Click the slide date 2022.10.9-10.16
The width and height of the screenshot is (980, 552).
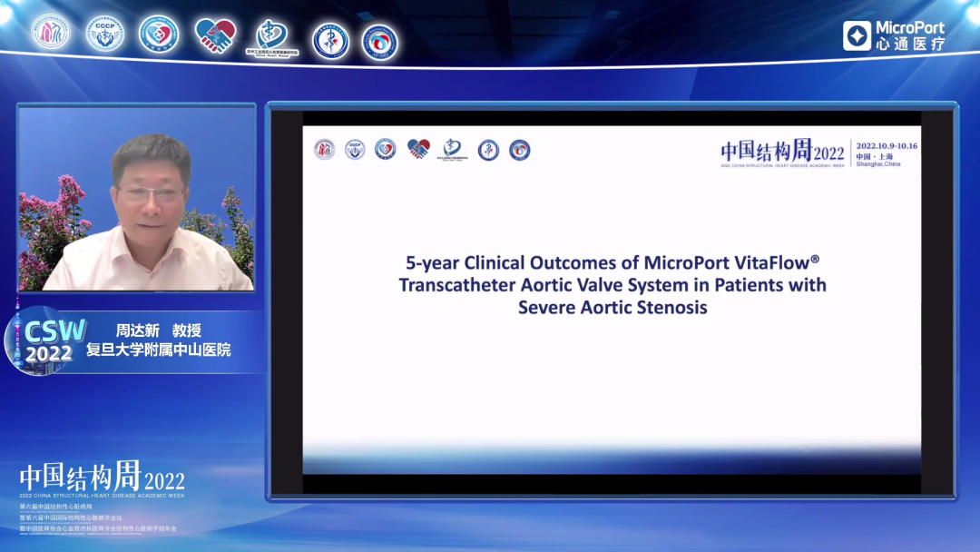pos(887,146)
